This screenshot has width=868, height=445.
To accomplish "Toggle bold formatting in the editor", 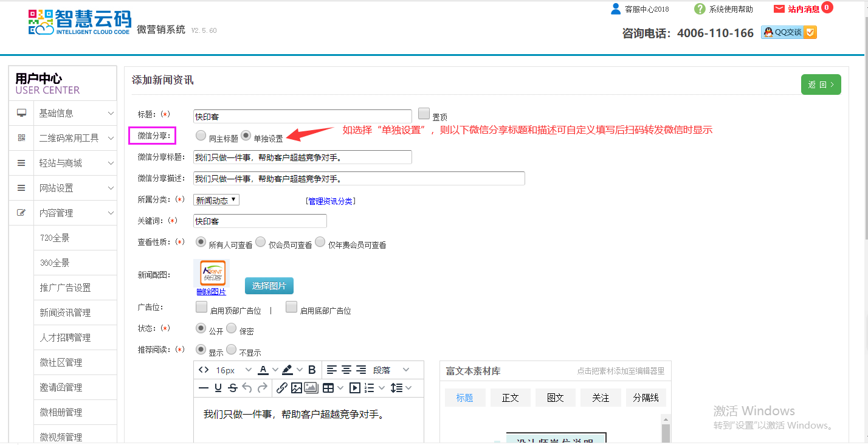I will coord(312,370).
